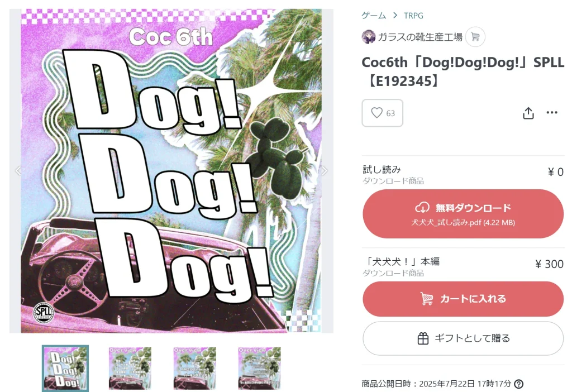
Task: Select the second Overview thumbnail
Action: click(130, 369)
